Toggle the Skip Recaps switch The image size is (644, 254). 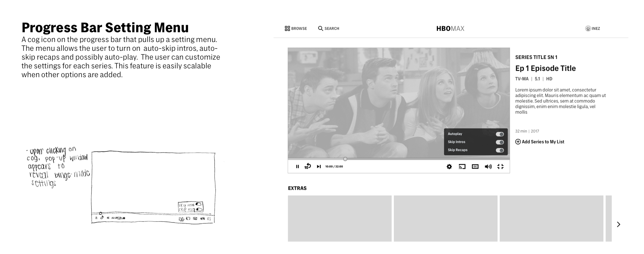click(500, 150)
